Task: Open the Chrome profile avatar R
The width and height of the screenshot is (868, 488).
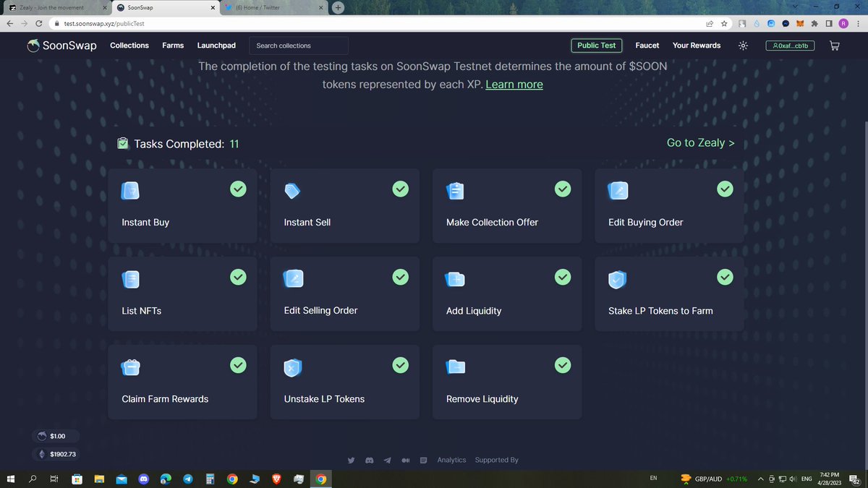Action: click(843, 23)
